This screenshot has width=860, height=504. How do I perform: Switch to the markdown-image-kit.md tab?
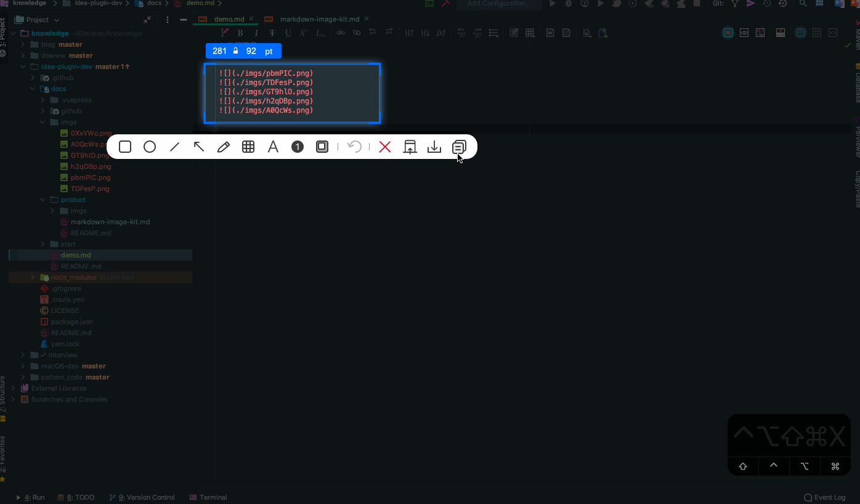coord(320,18)
